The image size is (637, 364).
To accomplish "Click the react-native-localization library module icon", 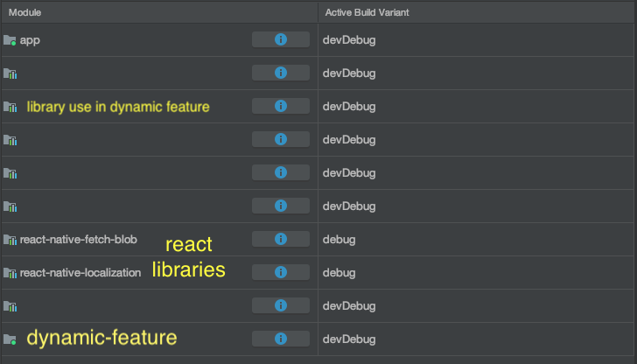I will (10, 273).
